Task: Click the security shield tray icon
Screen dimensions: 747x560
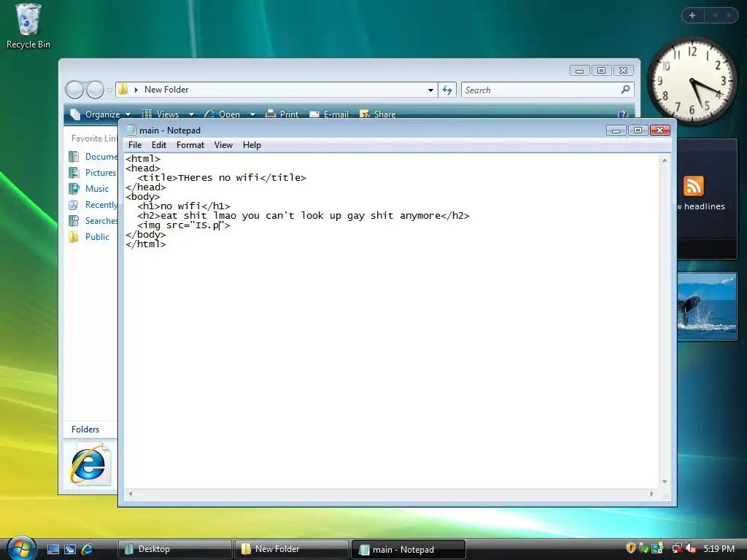Action: pyautogui.click(x=631, y=548)
